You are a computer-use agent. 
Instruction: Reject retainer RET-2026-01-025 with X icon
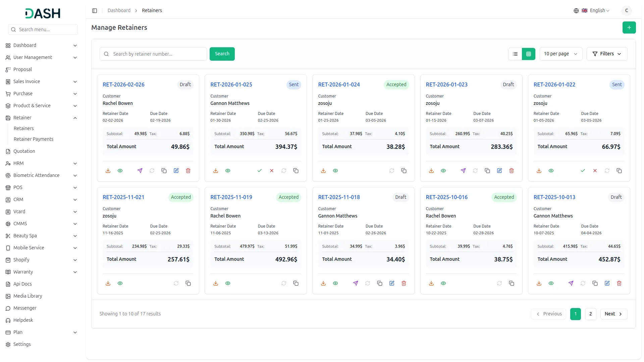tap(272, 171)
